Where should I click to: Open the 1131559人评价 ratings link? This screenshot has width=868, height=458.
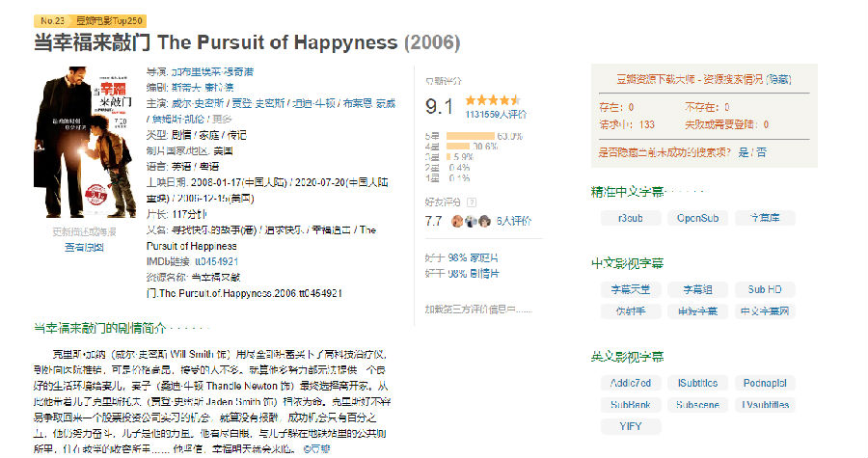pyautogui.click(x=496, y=115)
